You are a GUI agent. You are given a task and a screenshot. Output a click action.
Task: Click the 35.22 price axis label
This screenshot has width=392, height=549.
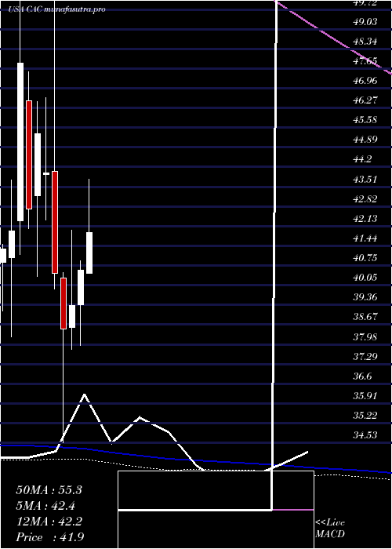click(365, 415)
